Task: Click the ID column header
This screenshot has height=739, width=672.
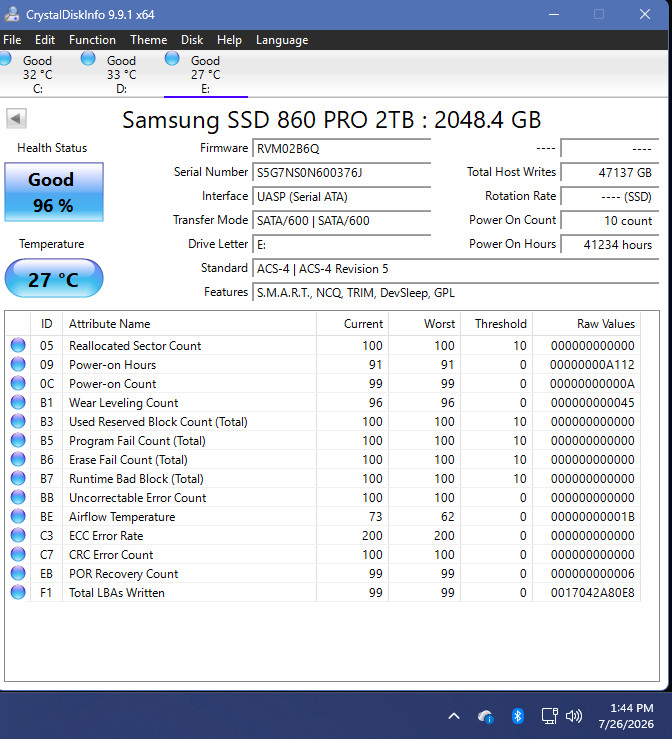Action: tap(46, 324)
